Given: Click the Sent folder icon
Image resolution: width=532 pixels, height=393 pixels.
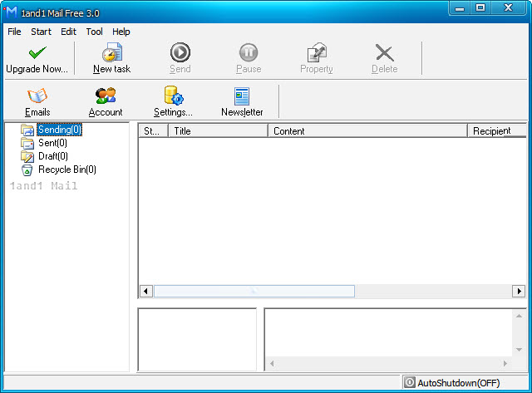Looking at the screenshot, I should 27,143.
